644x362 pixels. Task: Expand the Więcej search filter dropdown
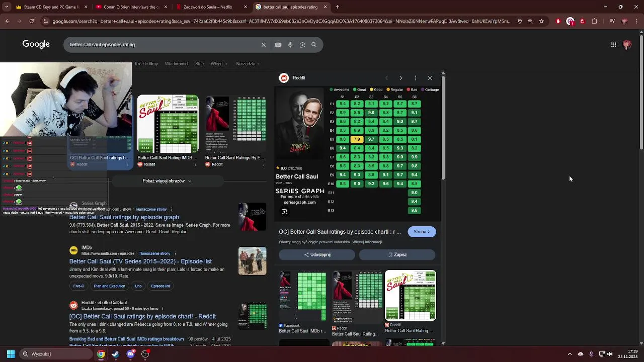pos(219,64)
